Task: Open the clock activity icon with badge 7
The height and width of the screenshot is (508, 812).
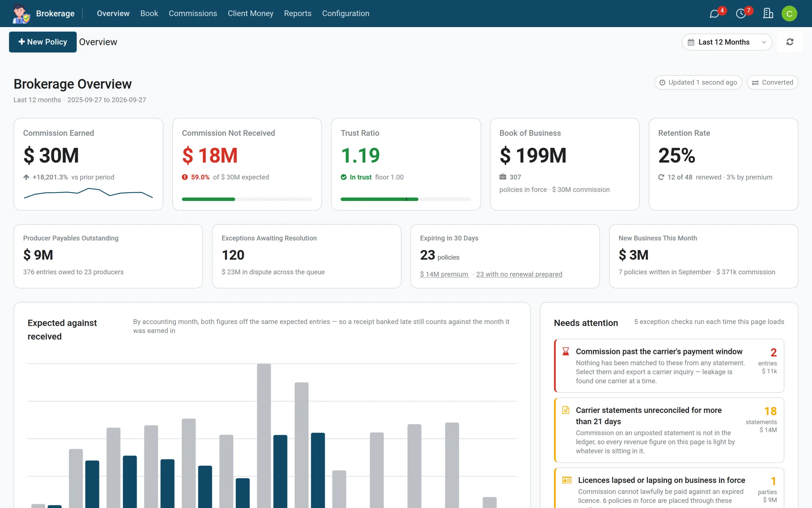Action: (x=741, y=14)
